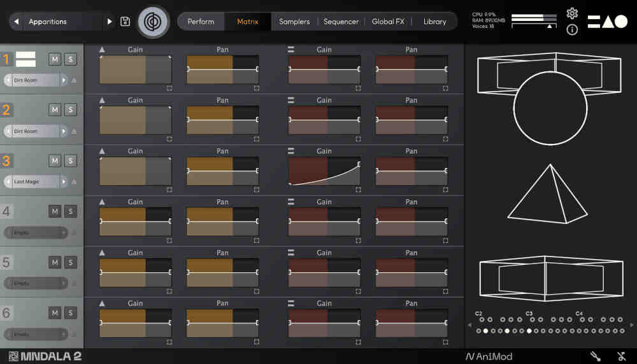Click the tuning fork icon
Image resolution: width=637 pixels, height=364 pixels.
pyautogui.click(x=595, y=356)
